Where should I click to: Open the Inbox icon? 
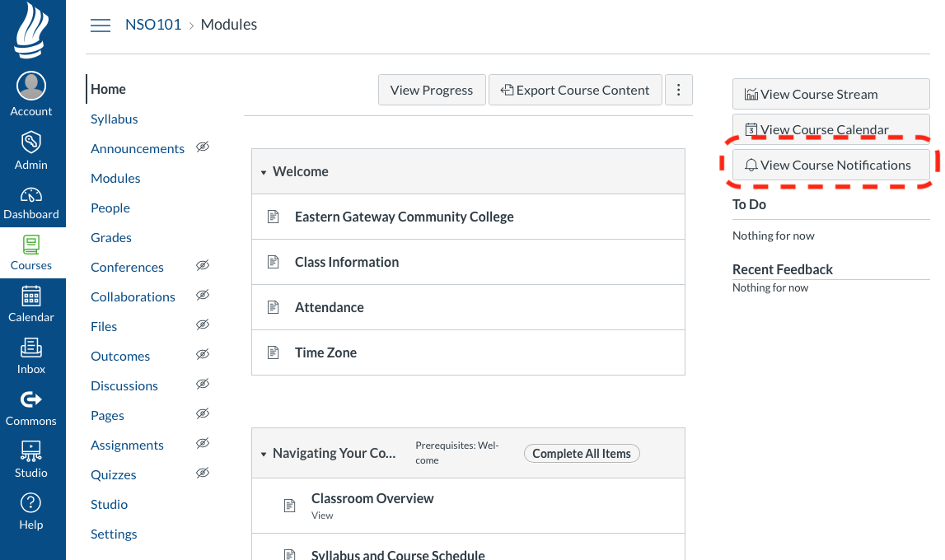[x=31, y=348]
